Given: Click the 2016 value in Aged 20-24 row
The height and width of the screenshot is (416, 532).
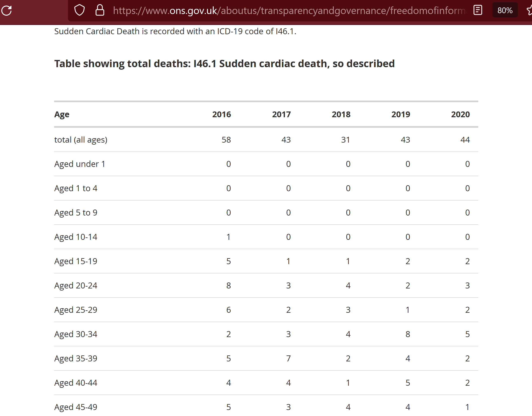Looking at the screenshot, I should 228,285.
